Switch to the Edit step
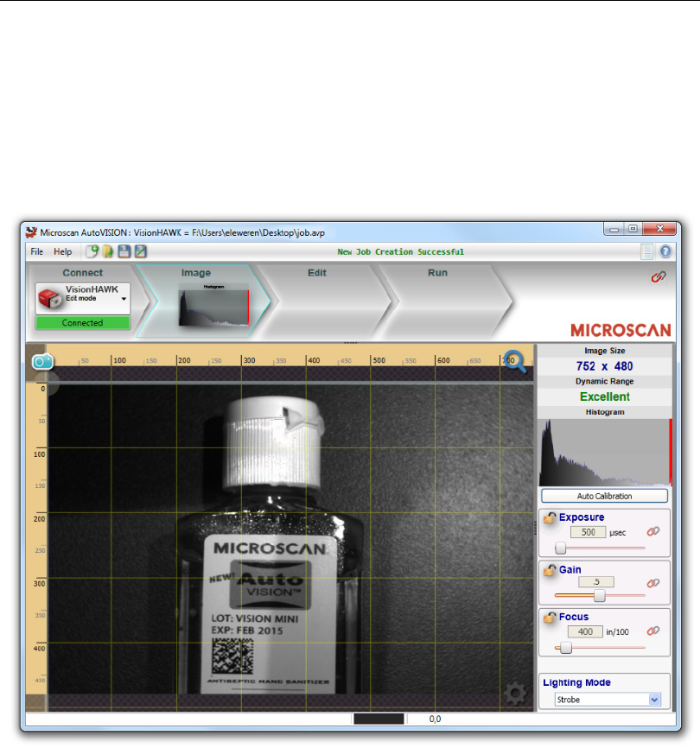The height and width of the screenshot is (748, 700). click(x=317, y=273)
